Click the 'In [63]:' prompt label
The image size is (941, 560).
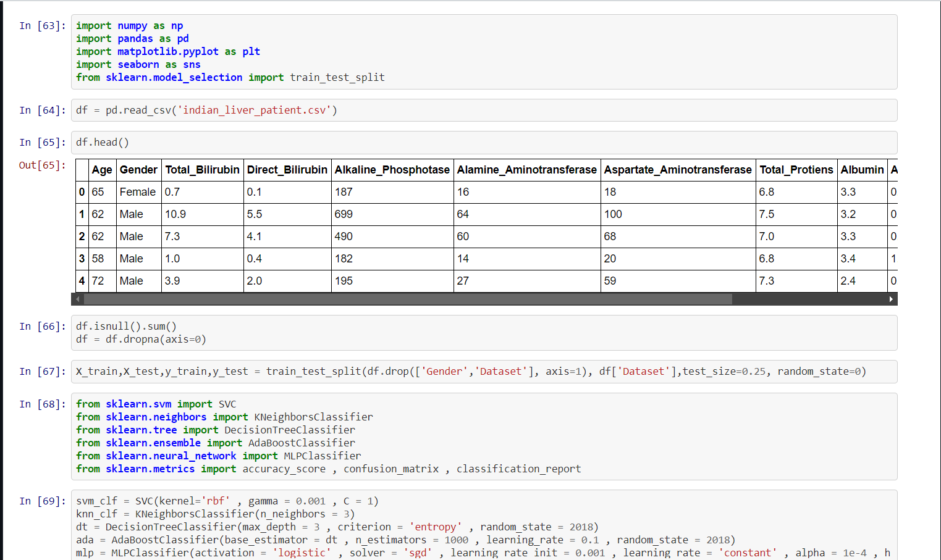point(42,26)
